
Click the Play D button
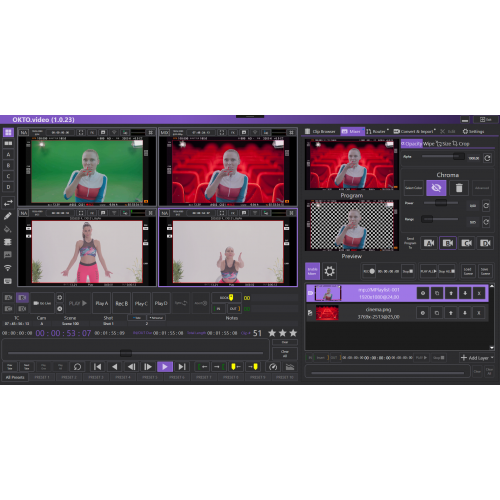click(x=161, y=303)
